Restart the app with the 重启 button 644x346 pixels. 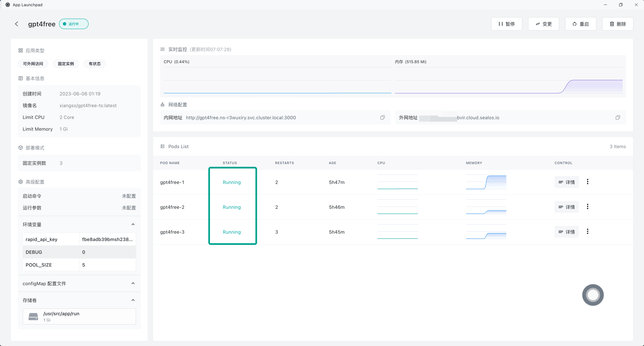tap(580, 24)
